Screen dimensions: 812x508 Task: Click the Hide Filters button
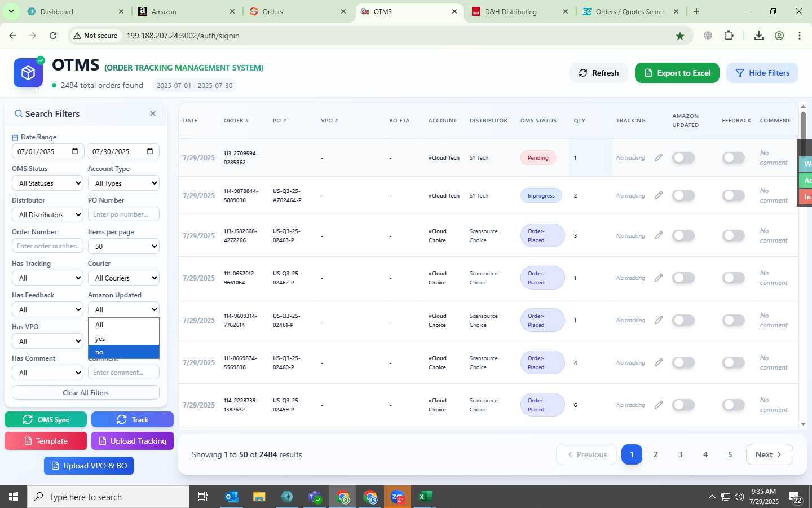762,73
